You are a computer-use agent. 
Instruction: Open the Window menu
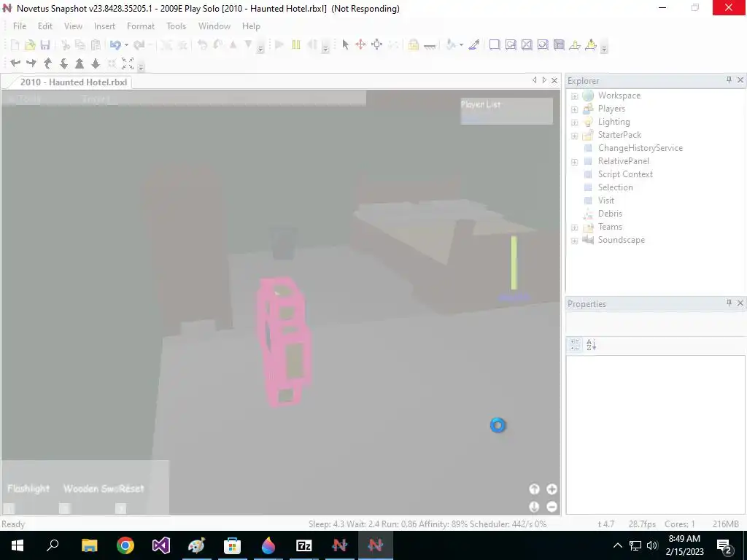tap(214, 26)
